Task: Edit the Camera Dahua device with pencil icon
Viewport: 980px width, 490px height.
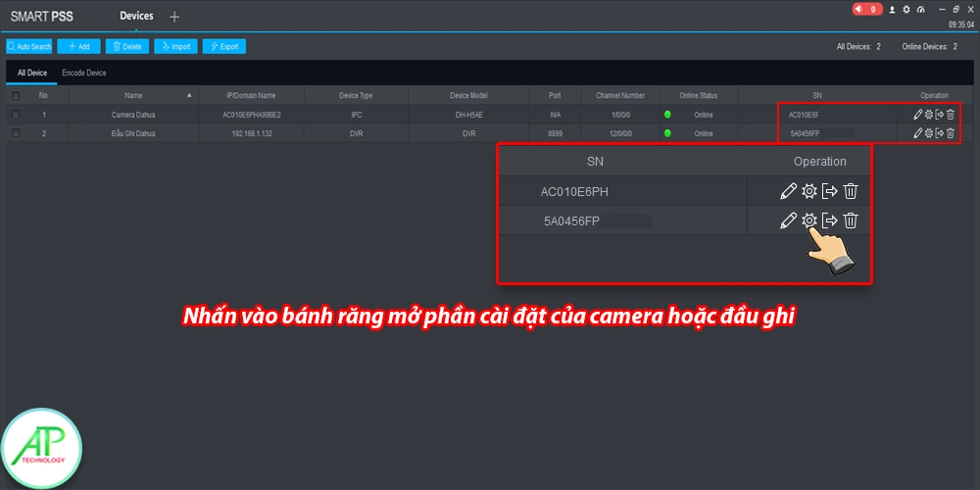Action: click(917, 115)
